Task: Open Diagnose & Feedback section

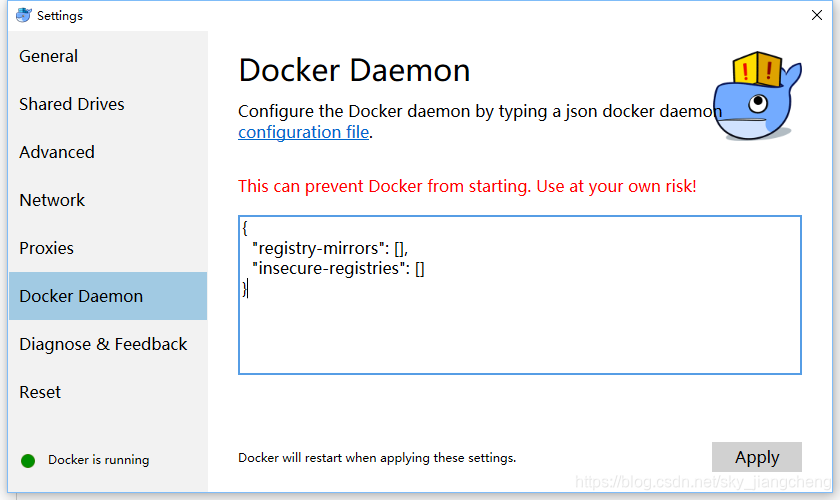Action: [x=108, y=344]
